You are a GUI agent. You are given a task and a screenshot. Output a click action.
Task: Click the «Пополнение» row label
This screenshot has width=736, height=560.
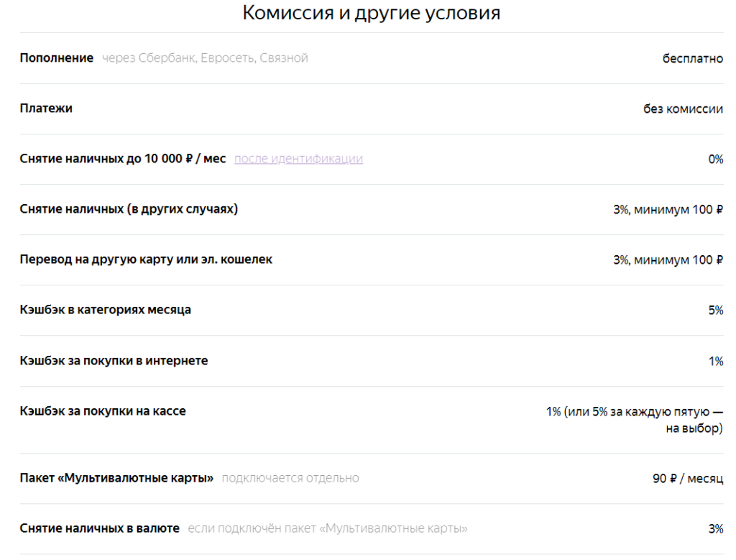click(x=56, y=58)
